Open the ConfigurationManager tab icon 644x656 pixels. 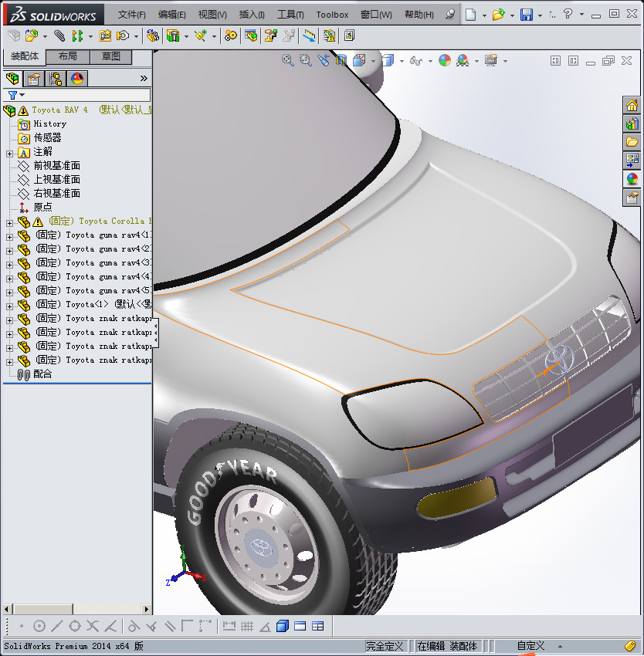coord(56,79)
